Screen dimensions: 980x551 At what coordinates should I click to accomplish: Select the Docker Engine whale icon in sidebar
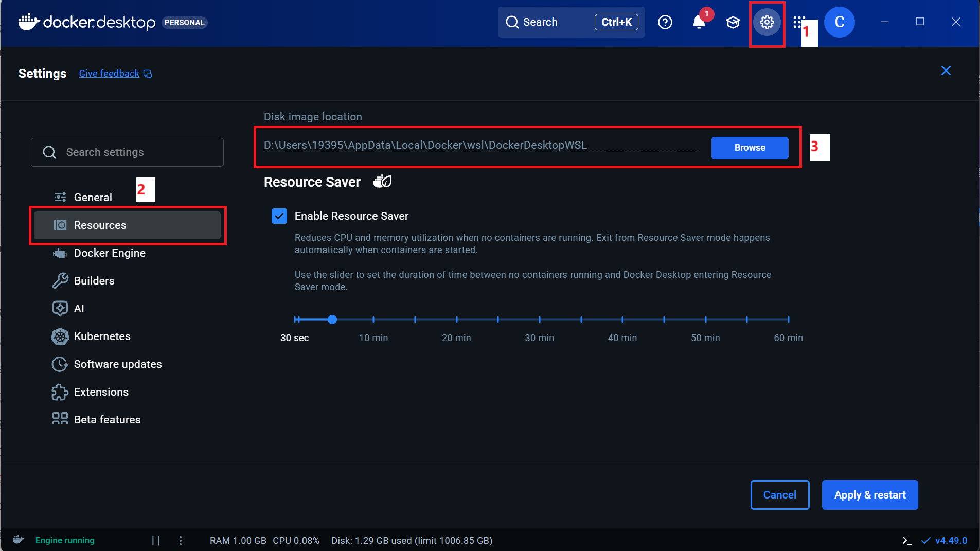tap(60, 253)
